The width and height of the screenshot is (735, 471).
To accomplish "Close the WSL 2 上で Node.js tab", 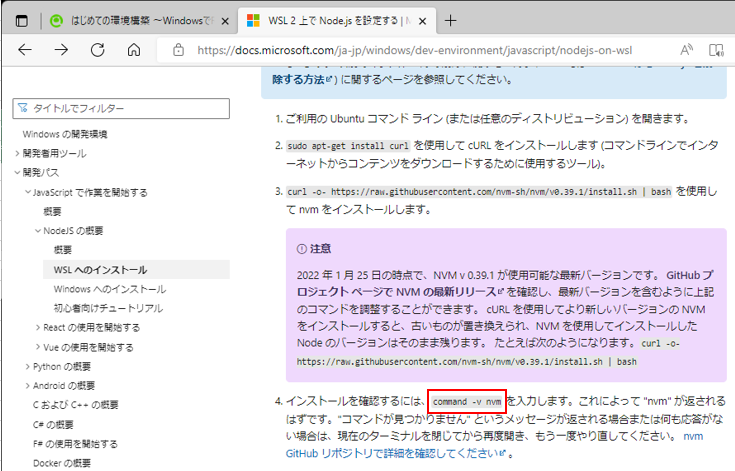I will click(x=422, y=21).
